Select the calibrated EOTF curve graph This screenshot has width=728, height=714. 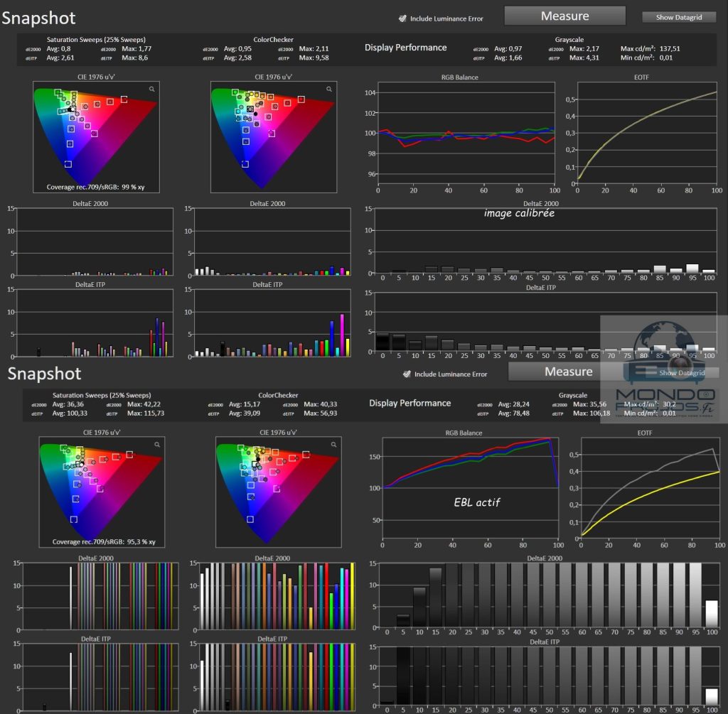click(646, 134)
